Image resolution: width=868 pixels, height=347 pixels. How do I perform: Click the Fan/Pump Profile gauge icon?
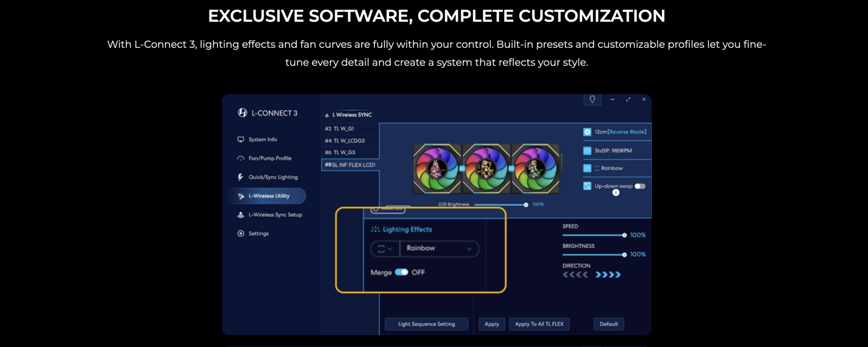pyautogui.click(x=240, y=159)
